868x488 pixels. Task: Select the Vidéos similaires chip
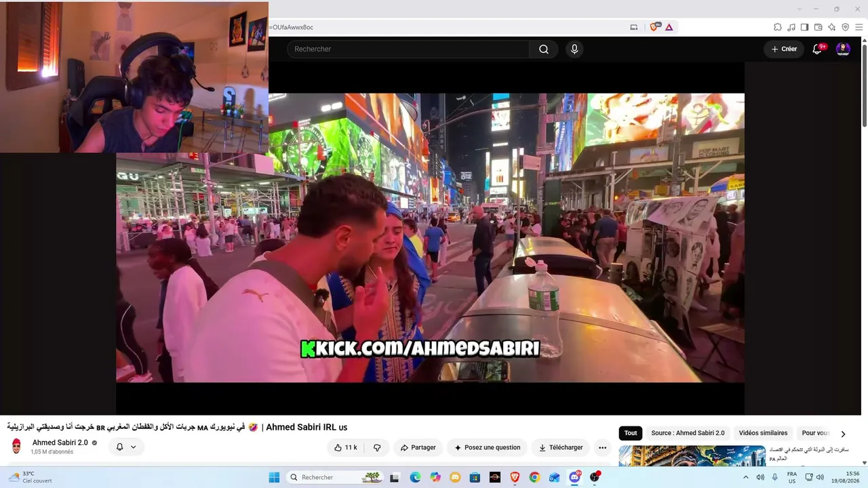763,433
